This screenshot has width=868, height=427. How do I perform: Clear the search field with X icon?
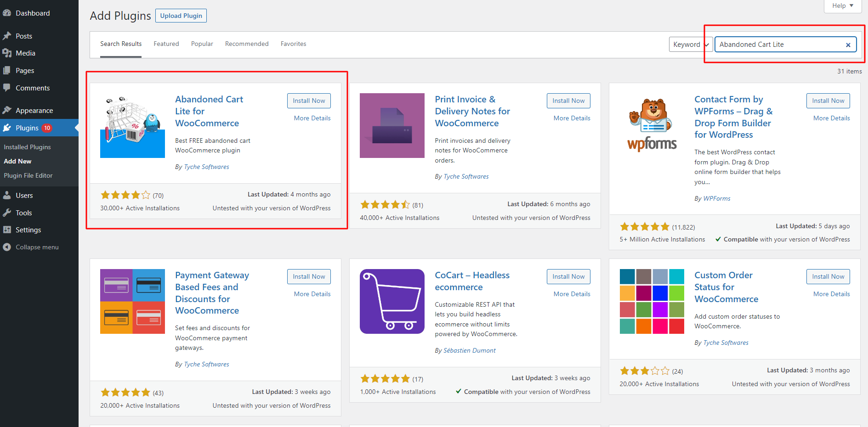click(x=848, y=45)
